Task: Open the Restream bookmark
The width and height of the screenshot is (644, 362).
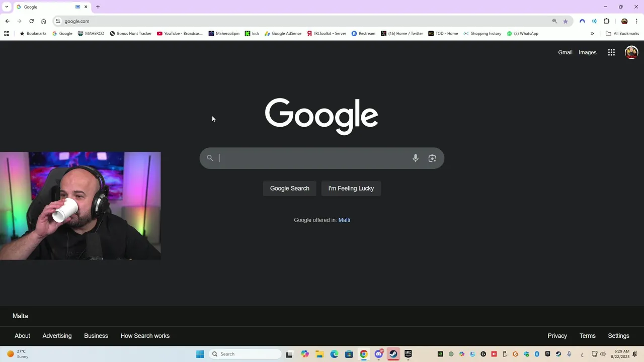Action: pyautogui.click(x=363, y=34)
